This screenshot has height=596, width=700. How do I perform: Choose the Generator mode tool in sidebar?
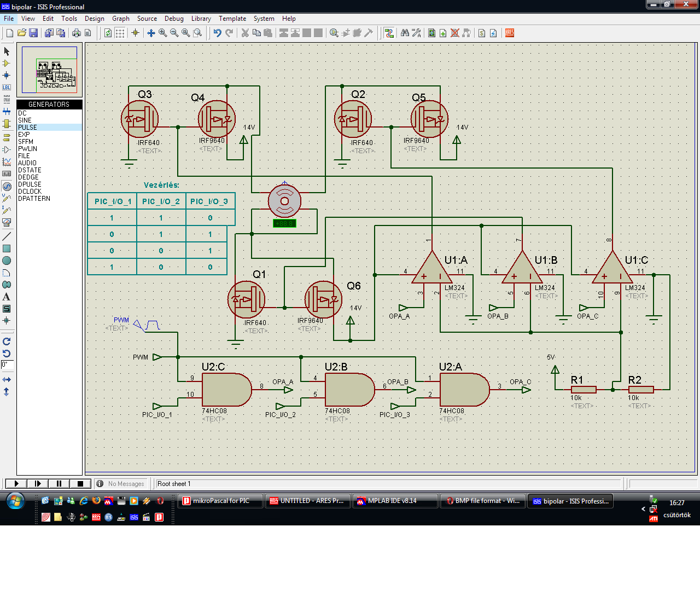7,186
